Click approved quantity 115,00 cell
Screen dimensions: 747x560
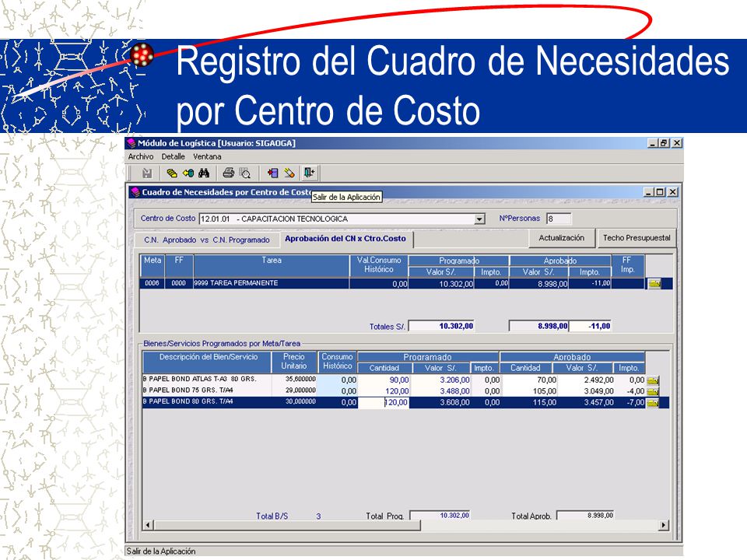click(529, 402)
